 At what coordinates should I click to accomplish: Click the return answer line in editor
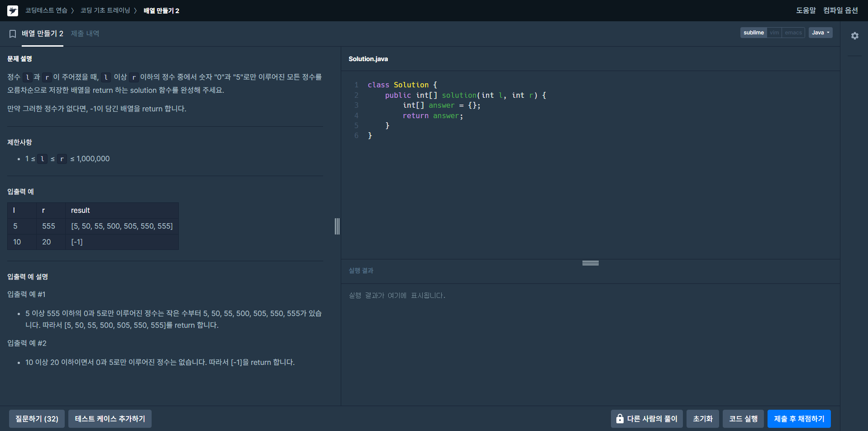pyautogui.click(x=433, y=116)
